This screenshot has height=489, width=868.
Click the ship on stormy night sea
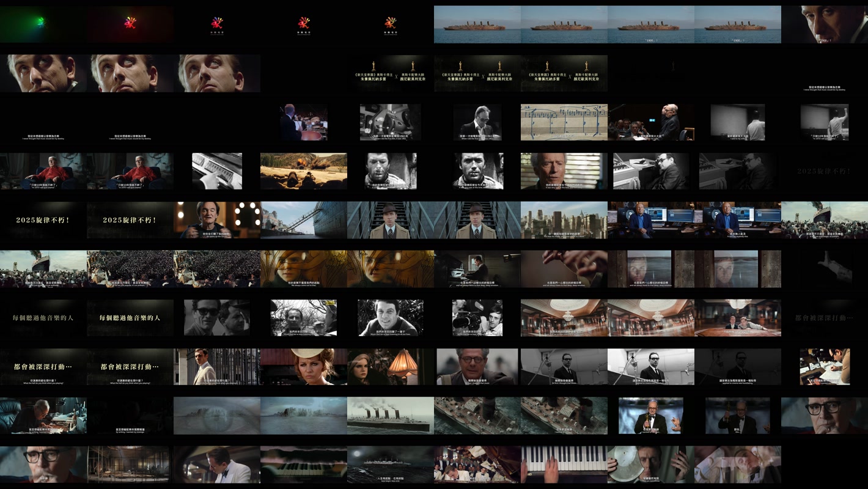(390, 465)
